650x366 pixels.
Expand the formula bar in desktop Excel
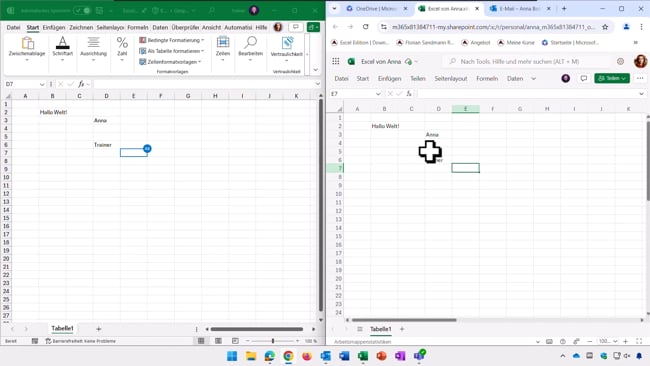[x=318, y=84]
